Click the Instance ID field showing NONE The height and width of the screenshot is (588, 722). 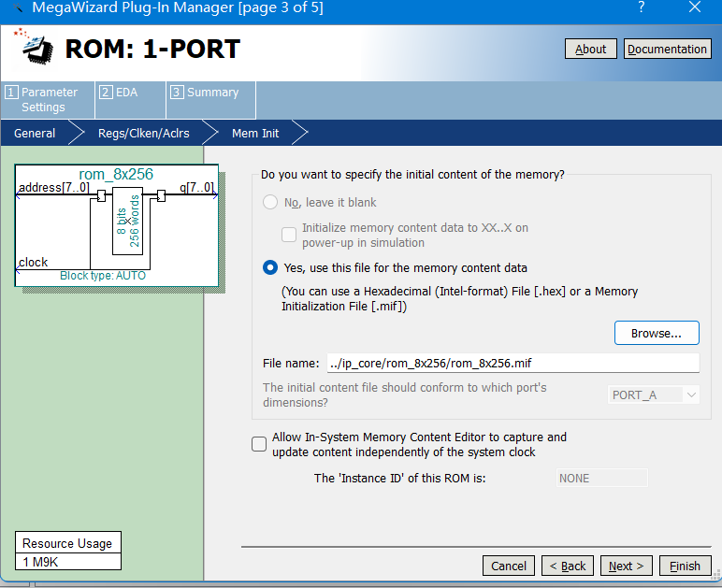pyautogui.click(x=601, y=478)
